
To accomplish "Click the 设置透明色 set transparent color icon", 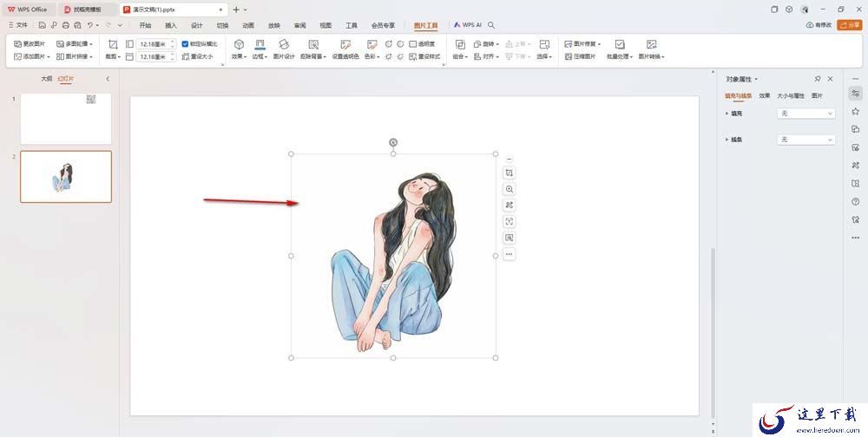I will click(x=345, y=49).
